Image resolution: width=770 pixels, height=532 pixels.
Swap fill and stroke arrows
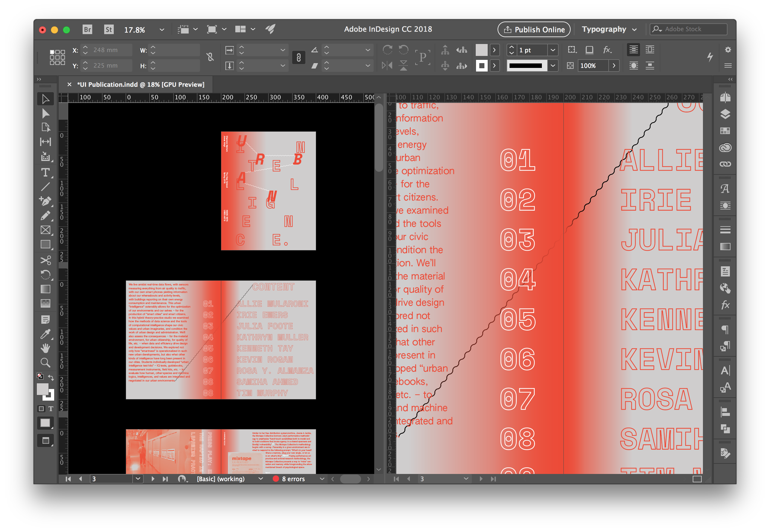point(51,377)
